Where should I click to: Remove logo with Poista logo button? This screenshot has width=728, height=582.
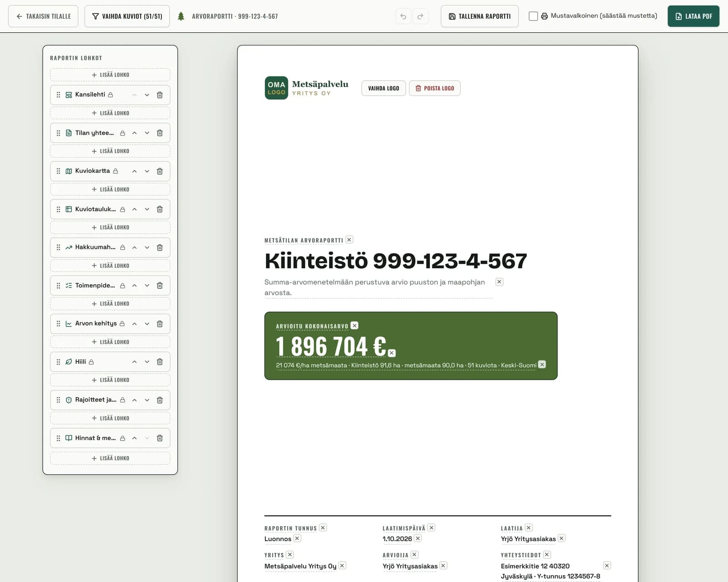pos(435,88)
